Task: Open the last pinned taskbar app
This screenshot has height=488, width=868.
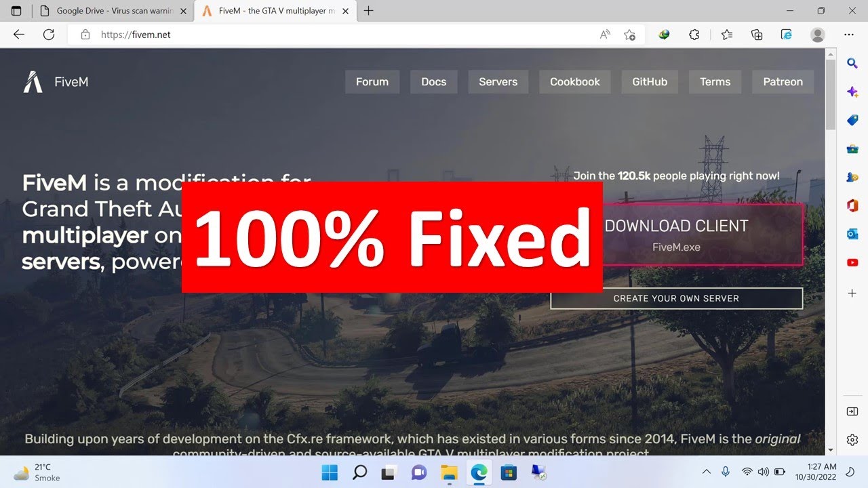Action: (538, 472)
